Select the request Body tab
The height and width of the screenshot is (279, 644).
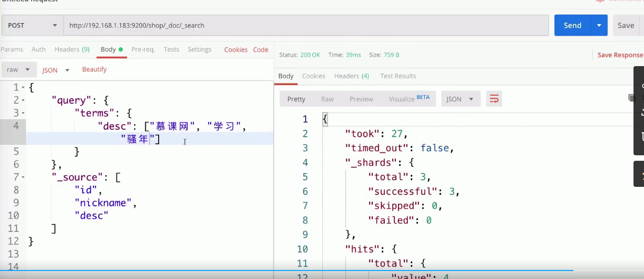coord(112,49)
